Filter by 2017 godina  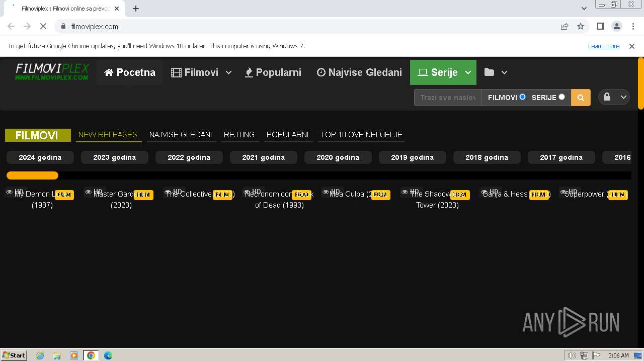click(561, 157)
